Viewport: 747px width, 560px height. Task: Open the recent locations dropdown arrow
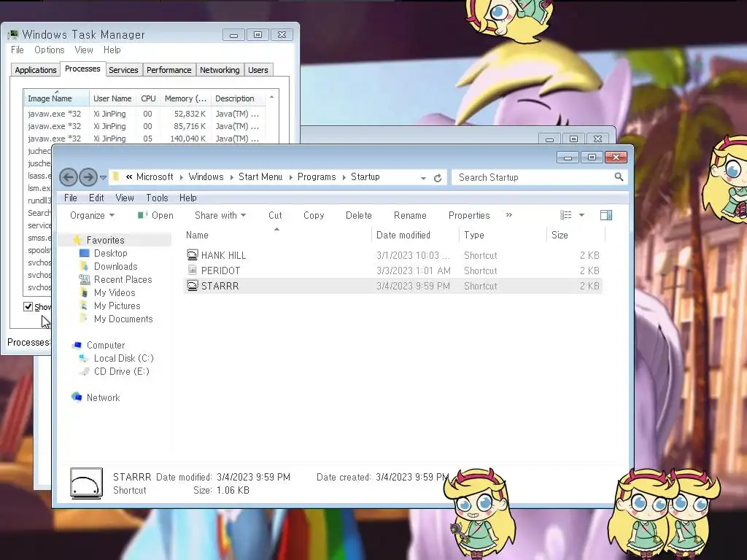pyautogui.click(x=103, y=178)
